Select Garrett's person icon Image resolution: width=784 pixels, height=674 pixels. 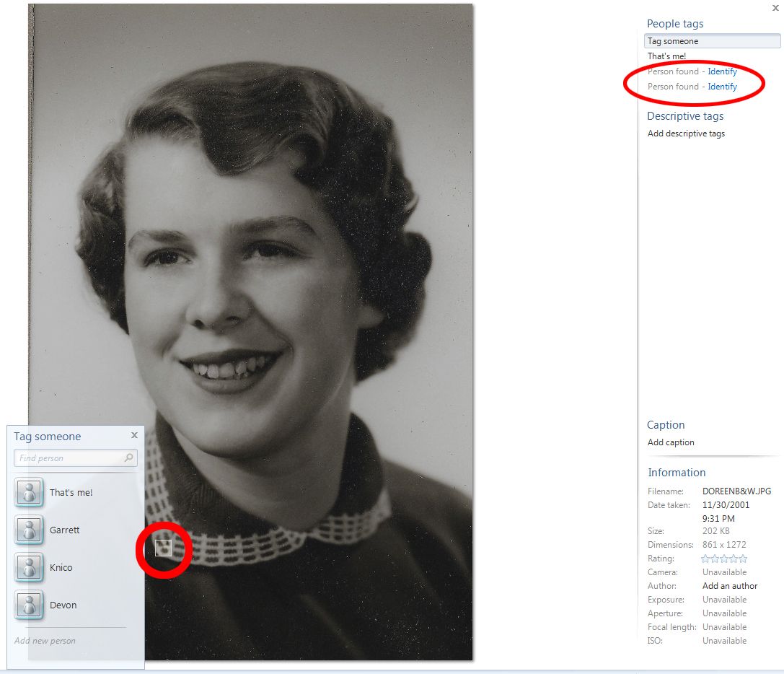pyautogui.click(x=28, y=530)
